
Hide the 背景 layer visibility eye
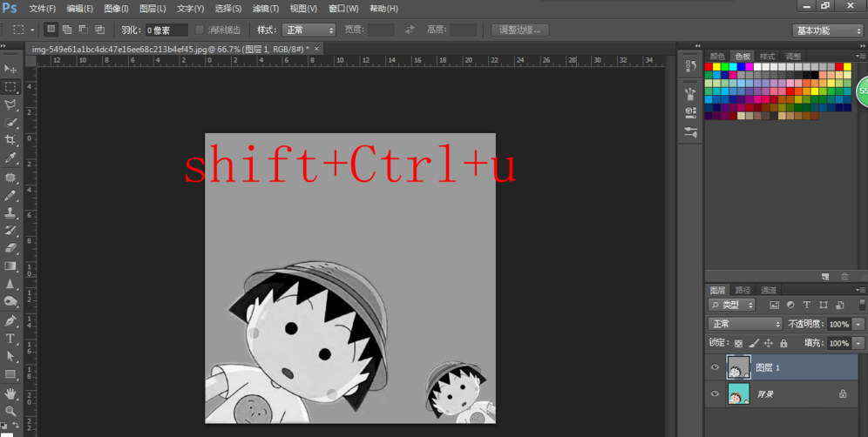(x=715, y=393)
